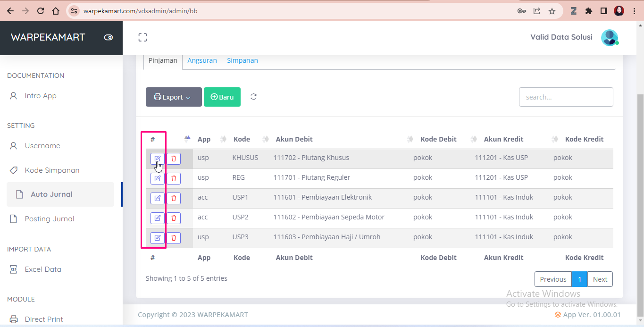Click the browser address bar URL
Viewport: 644px width, 327px height.
(140, 11)
